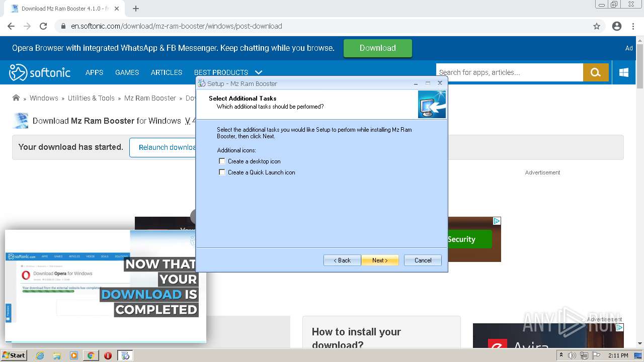
Task: Click the green Opera Download button
Action: [x=378, y=48]
